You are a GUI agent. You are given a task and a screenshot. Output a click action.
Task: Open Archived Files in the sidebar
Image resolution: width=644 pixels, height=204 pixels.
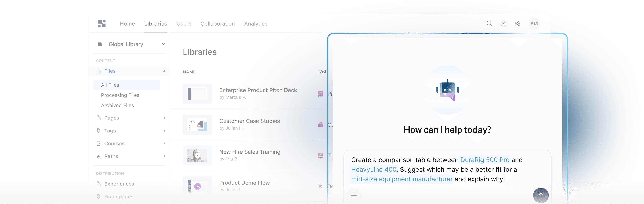(x=118, y=105)
